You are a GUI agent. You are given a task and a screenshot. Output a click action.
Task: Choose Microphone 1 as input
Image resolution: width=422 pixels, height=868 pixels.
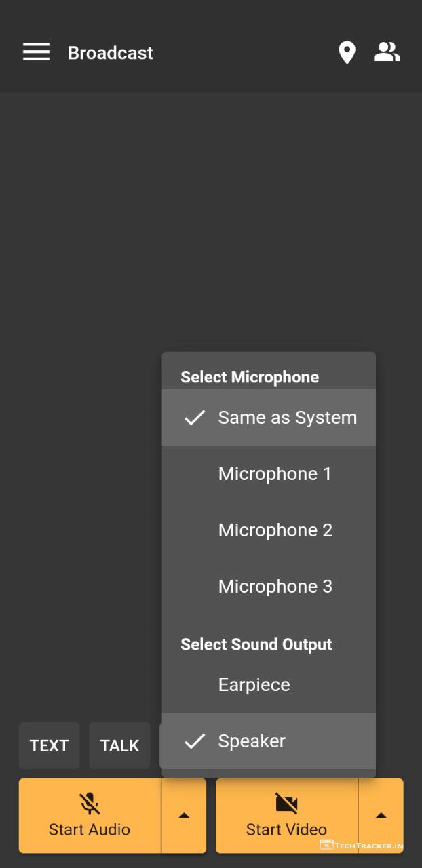tap(275, 474)
